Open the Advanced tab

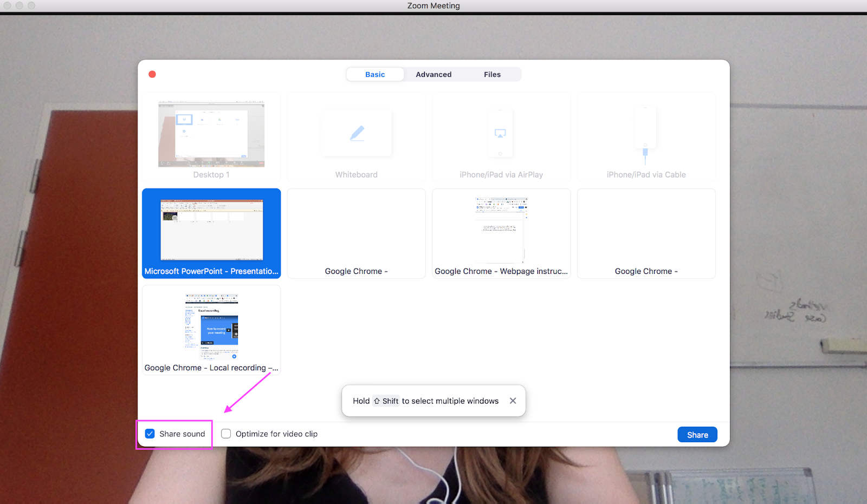(x=433, y=74)
